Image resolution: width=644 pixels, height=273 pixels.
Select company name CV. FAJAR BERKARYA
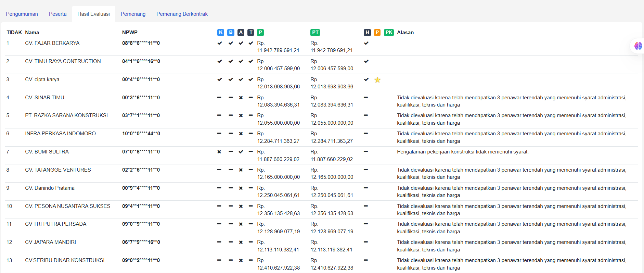coord(52,43)
